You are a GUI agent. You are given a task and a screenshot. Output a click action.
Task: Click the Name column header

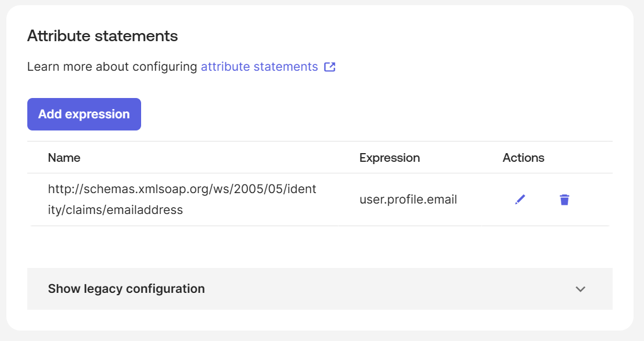pos(64,158)
